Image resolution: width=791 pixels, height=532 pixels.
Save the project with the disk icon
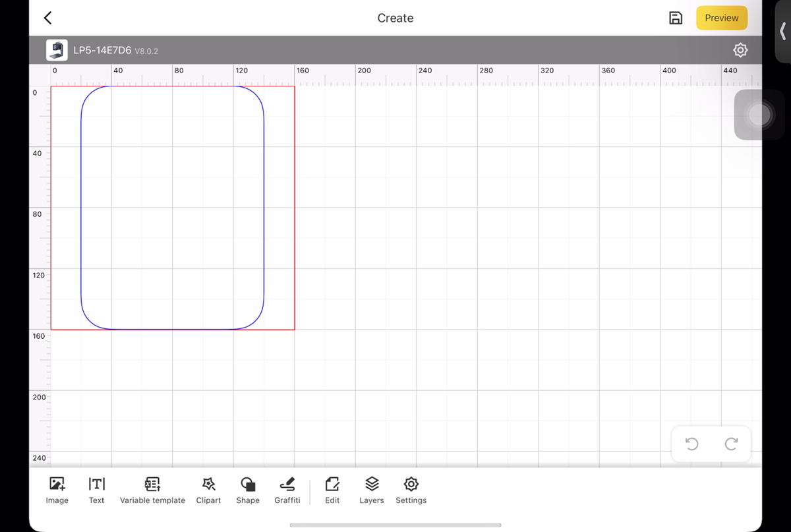coord(676,18)
